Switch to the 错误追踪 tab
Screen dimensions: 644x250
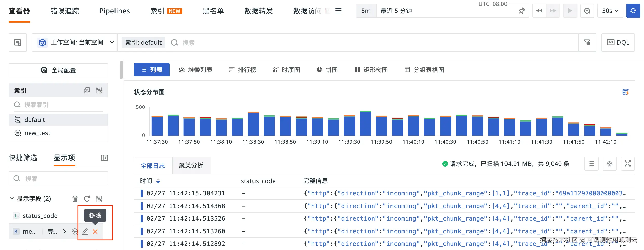[65, 11]
